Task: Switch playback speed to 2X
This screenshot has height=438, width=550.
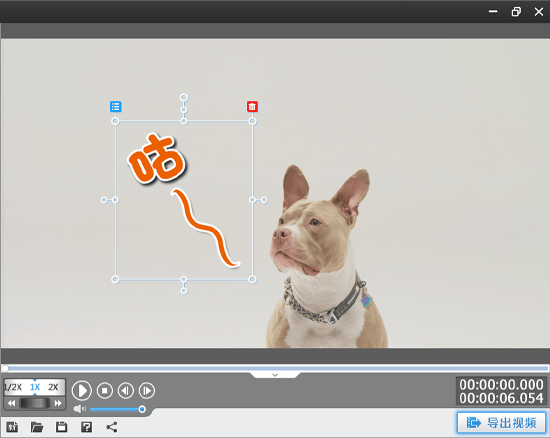Action: [53, 387]
